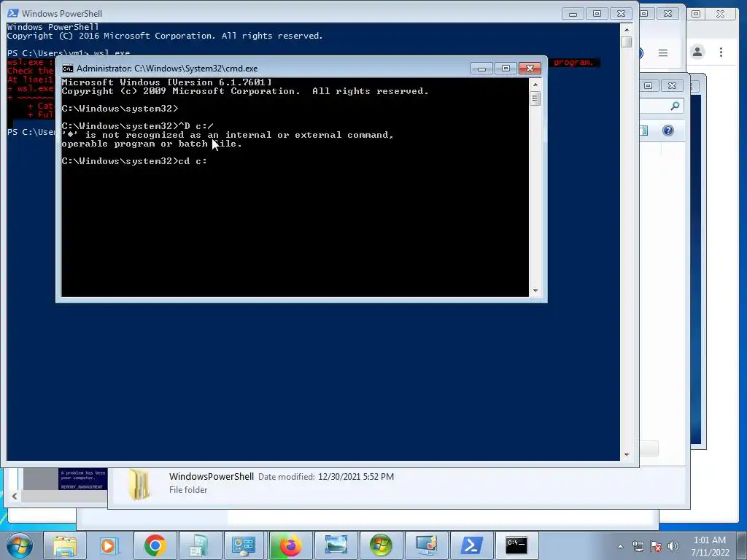Switch to PowerShell via taskbar icon
This screenshot has height=560, width=747.
click(471, 545)
